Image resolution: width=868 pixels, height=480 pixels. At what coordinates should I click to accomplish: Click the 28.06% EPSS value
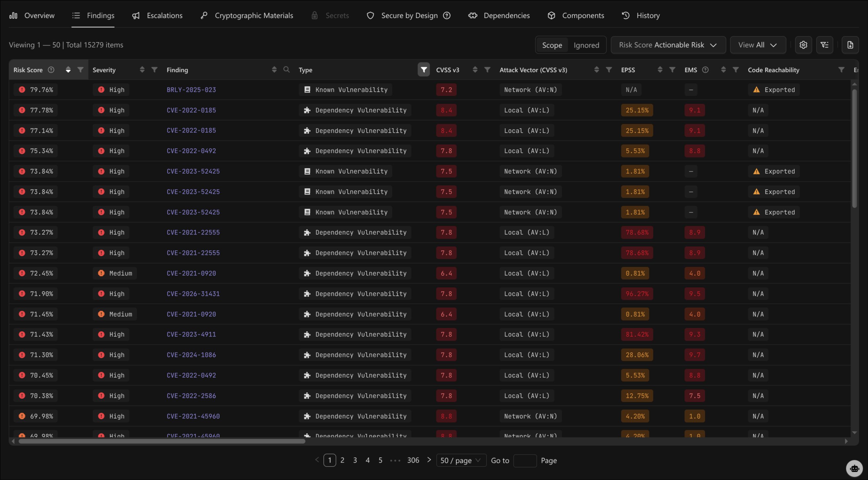[637, 355]
